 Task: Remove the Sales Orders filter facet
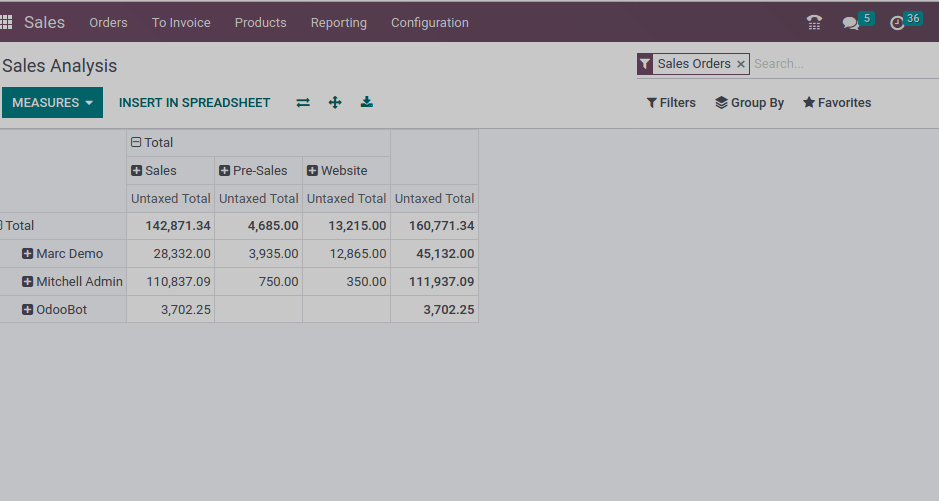point(741,64)
